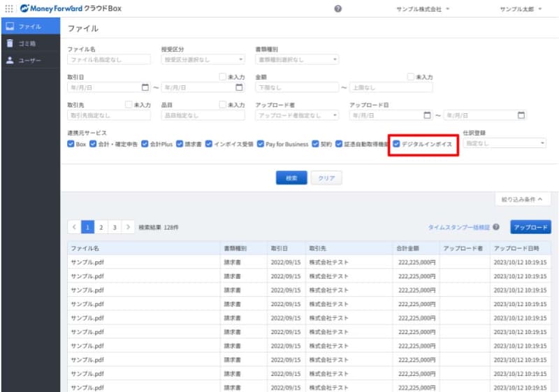Screen dimensions: 559x392
Task: Open help icon beside タイムスタンプ一括検証
Action: [x=496, y=227]
